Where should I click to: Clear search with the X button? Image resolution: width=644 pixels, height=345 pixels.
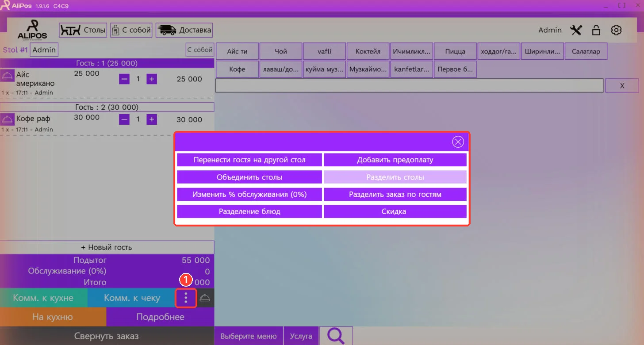[x=622, y=85]
